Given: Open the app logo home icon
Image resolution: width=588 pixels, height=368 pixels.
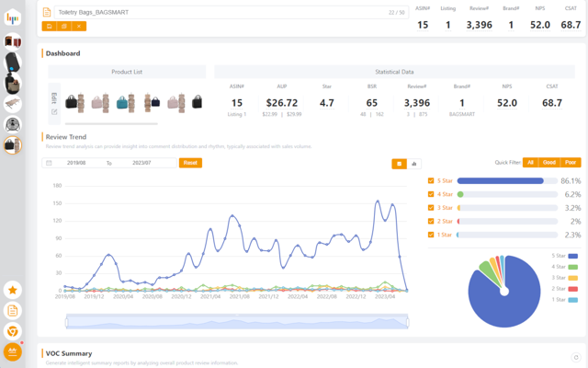Looking at the screenshot, I should pyautogui.click(x=12, y=17).
